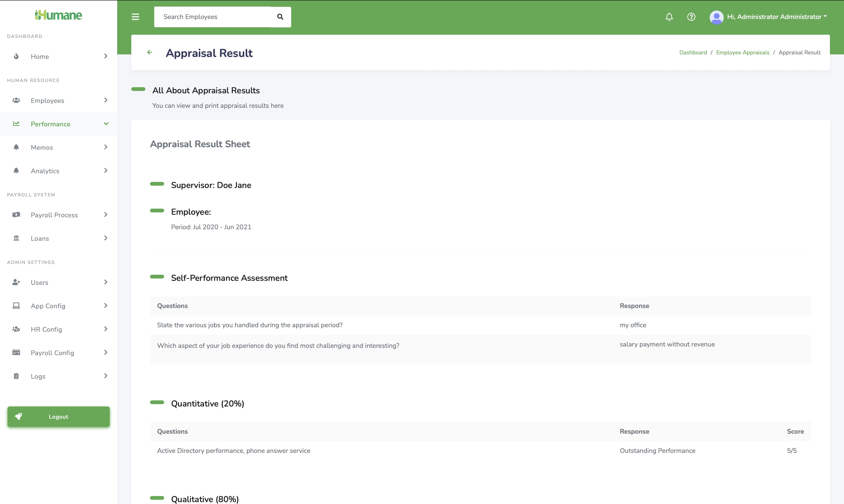This screenshot has width=844, height=504.
Task: Click the Logout button
Action: [58, 416]
